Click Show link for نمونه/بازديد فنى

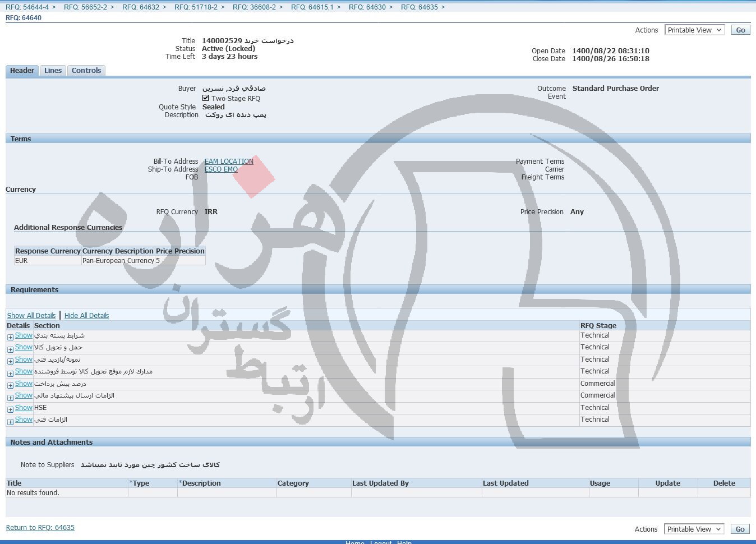click(24, 359)
